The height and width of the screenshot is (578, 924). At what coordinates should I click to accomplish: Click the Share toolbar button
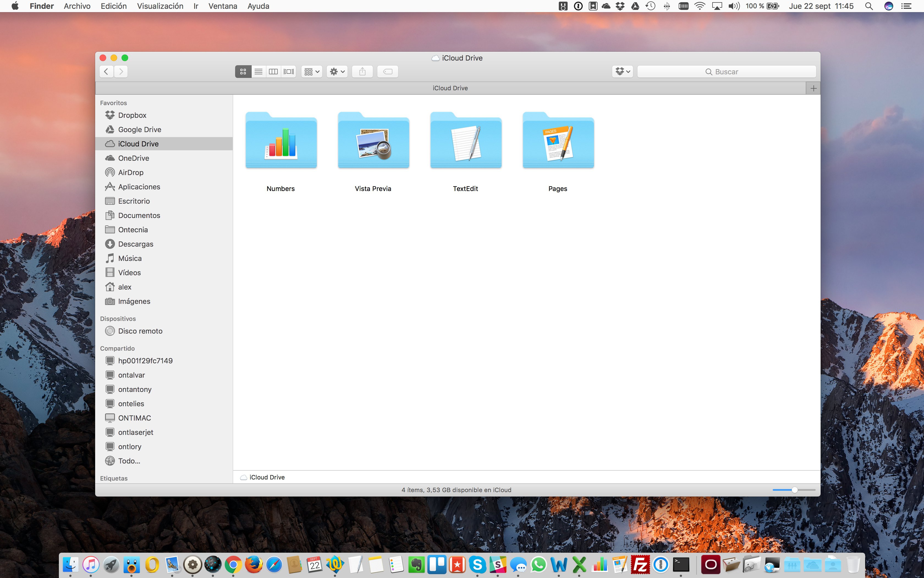coord(362,72)
